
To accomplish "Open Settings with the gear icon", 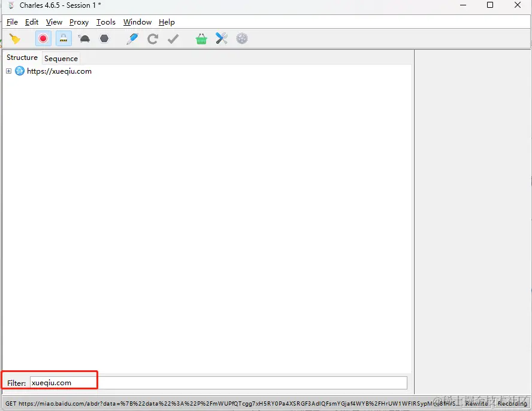I will tap(242, 39).
